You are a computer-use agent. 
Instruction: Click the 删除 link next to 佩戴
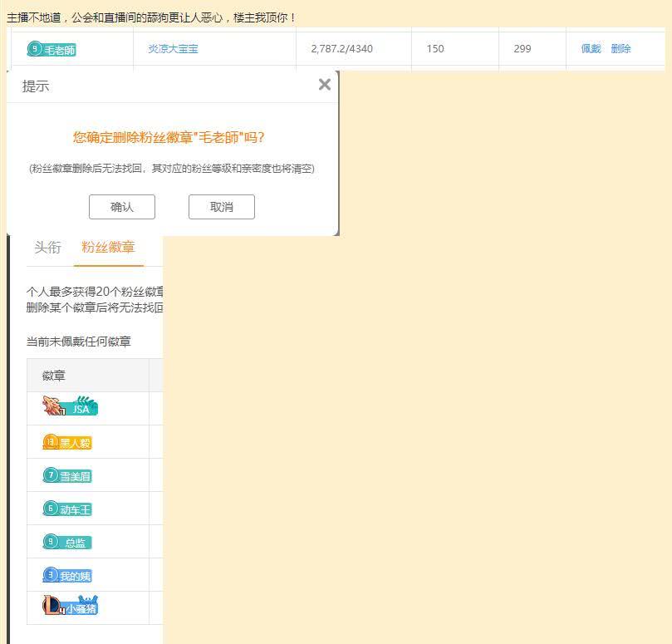[620, 49]
